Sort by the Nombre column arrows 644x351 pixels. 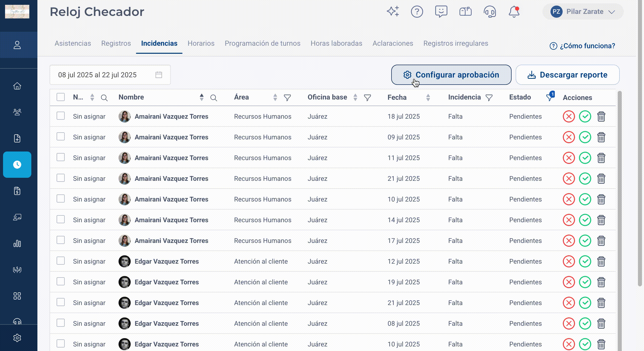point(201,97)
